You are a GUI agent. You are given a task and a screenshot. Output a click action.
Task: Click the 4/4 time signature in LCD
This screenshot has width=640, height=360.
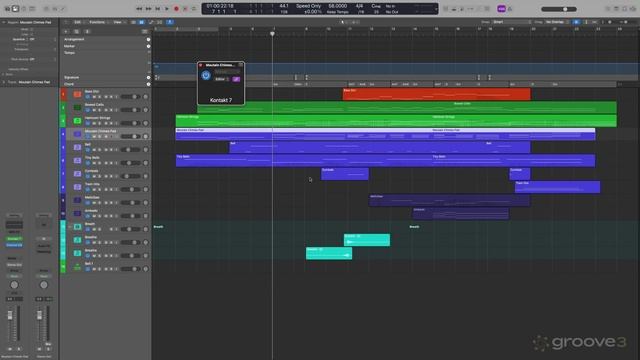pyautogui.click(x=359, y=6)
